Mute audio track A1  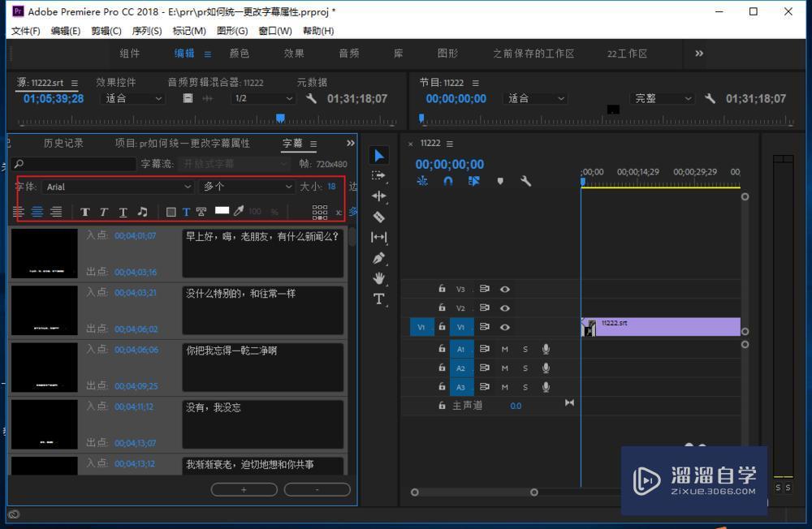tap(504, 350)
